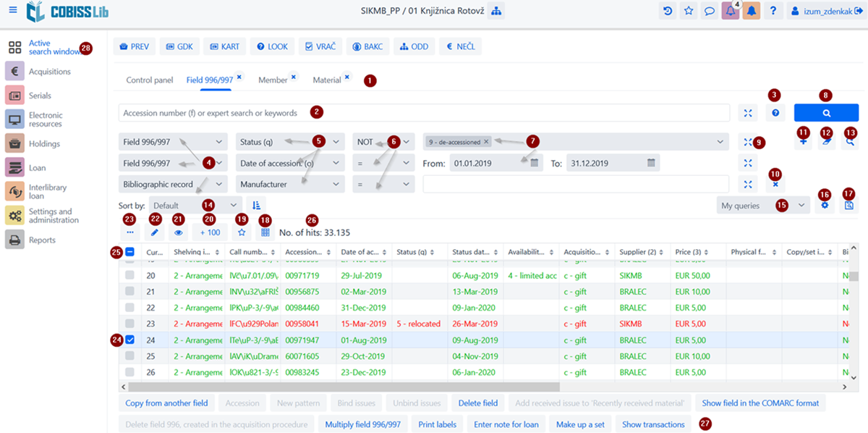
Task: Click the Show transactions button
Action: (x=652, y=424)
